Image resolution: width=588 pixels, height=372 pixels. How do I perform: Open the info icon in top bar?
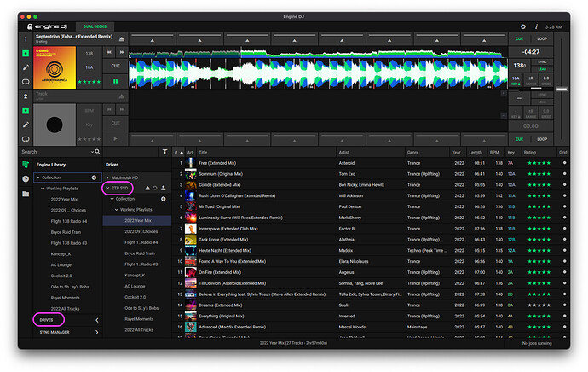click(536, 26)
